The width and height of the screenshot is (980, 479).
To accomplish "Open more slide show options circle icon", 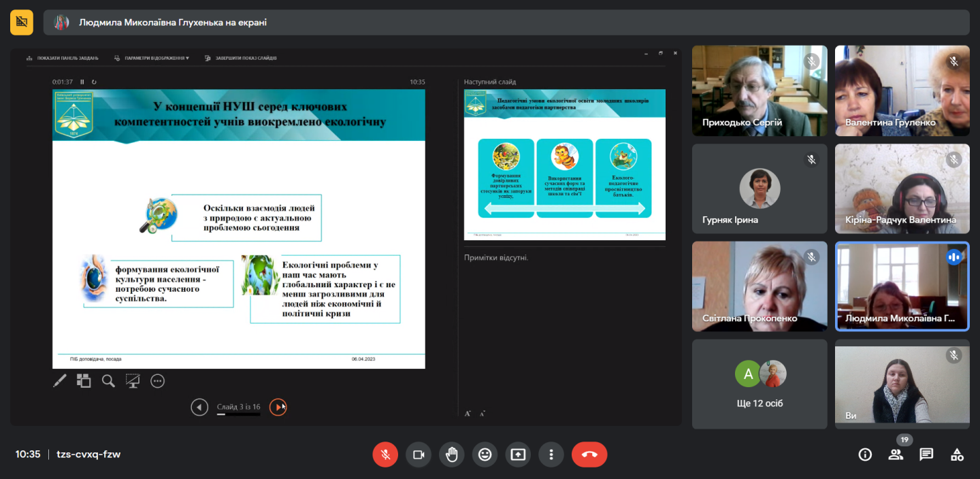I will click(157, 381).
